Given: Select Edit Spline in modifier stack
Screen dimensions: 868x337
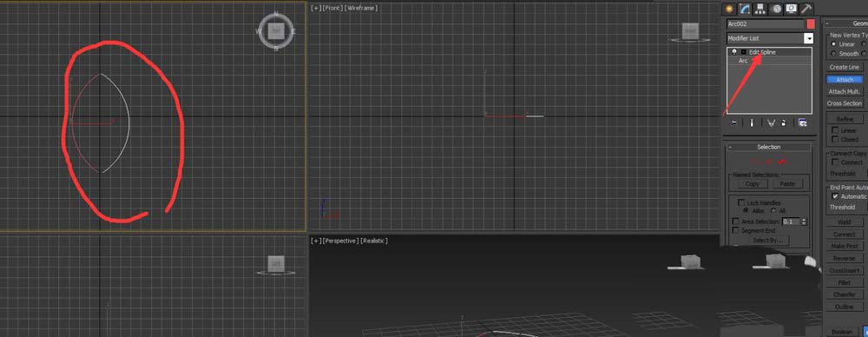Looking at the screenshot, I should tap(762, 51).
